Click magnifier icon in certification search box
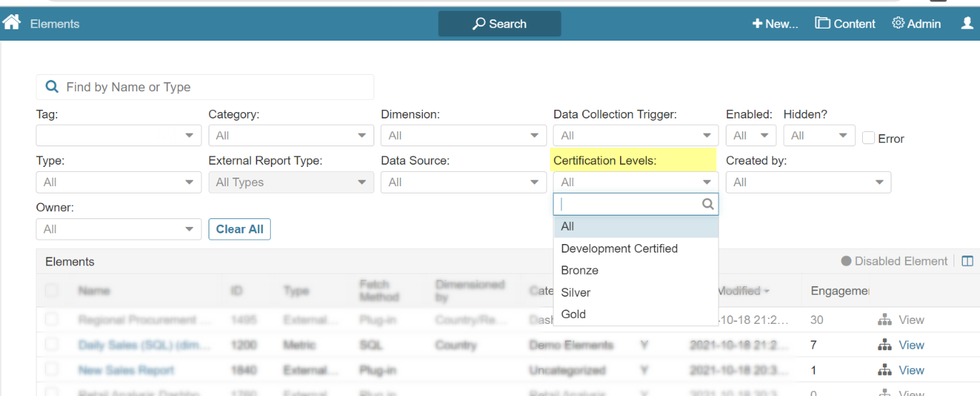 [x=708, y=204]
